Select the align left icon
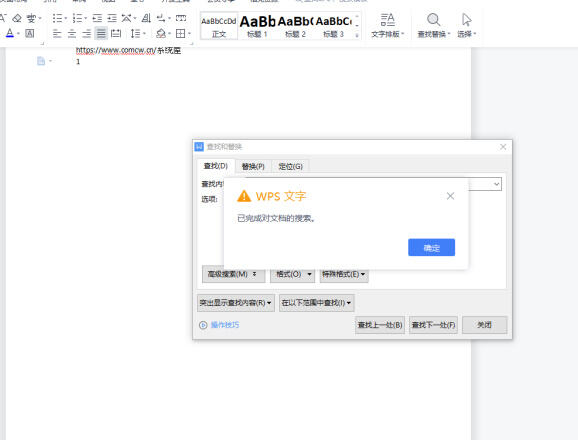 [x=57, y=34]
